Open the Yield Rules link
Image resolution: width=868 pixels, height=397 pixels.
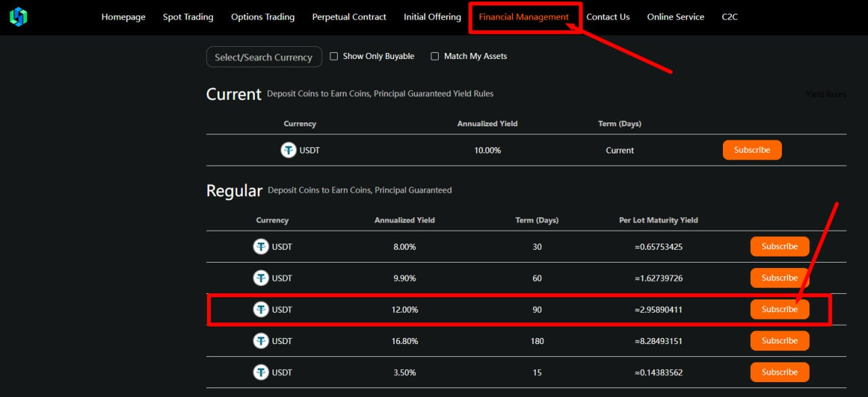826,94
